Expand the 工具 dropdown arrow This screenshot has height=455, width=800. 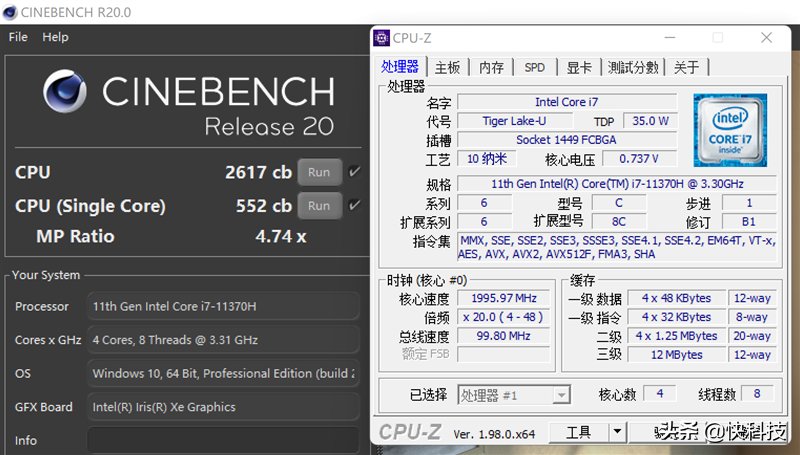pyautogui.click(x=617, y=433)
